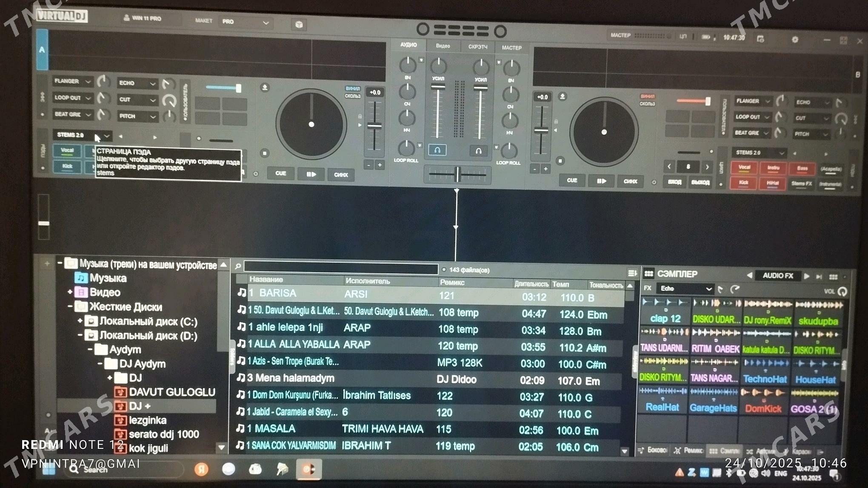Enable right deck headphone cue button
Screen dimensions: 868x488
(x=478, y=151)
